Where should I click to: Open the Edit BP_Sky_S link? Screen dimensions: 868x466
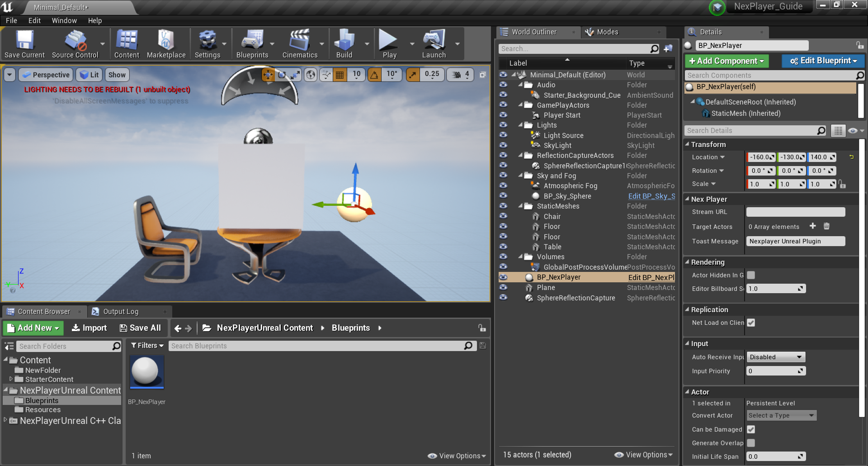click(651, 196)
